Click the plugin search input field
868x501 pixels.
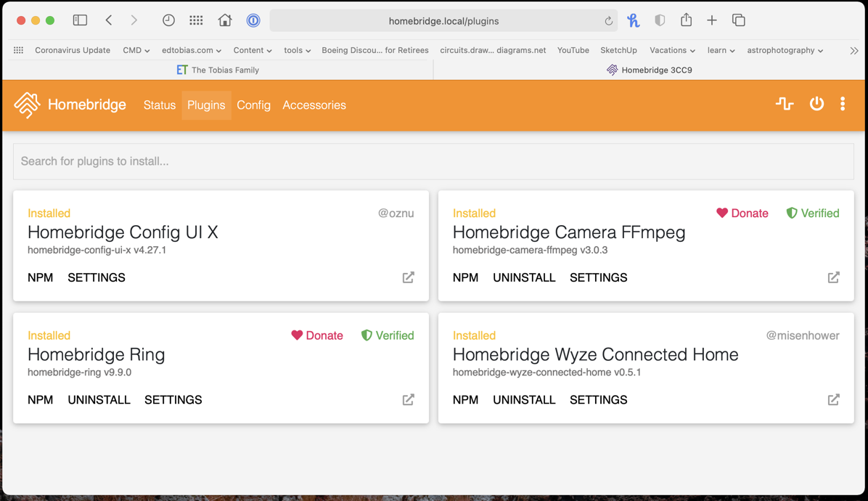[x=433, y=161]
